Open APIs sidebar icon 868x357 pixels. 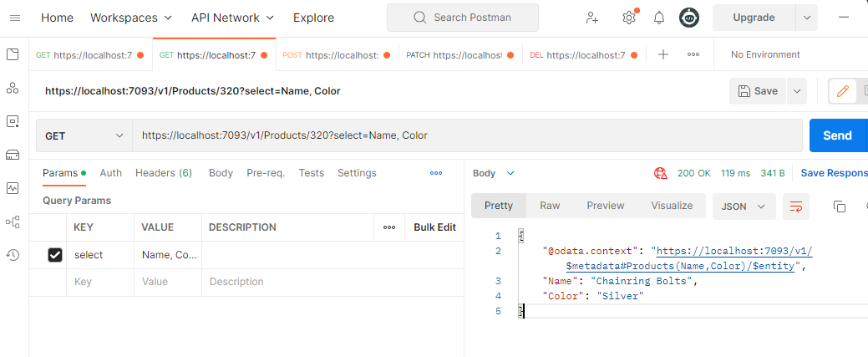pos(13,88)
